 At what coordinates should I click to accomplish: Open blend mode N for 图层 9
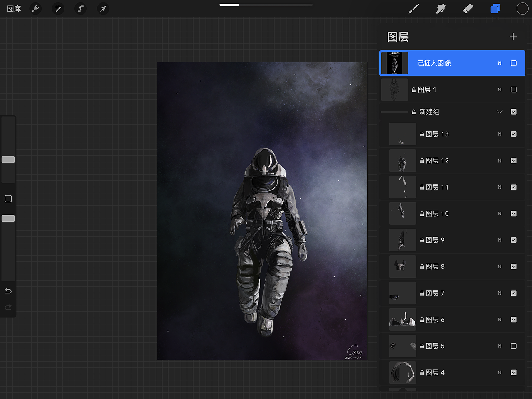click(x=499, y=240)
